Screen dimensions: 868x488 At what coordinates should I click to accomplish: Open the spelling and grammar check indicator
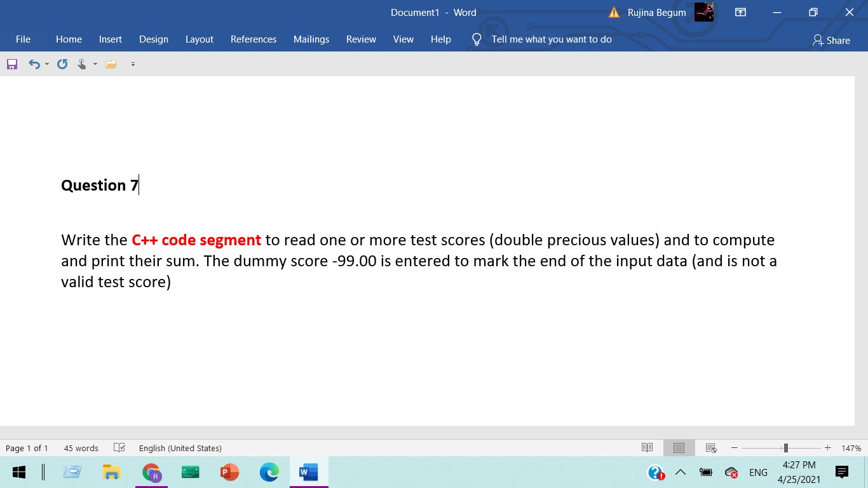(119, 448)
